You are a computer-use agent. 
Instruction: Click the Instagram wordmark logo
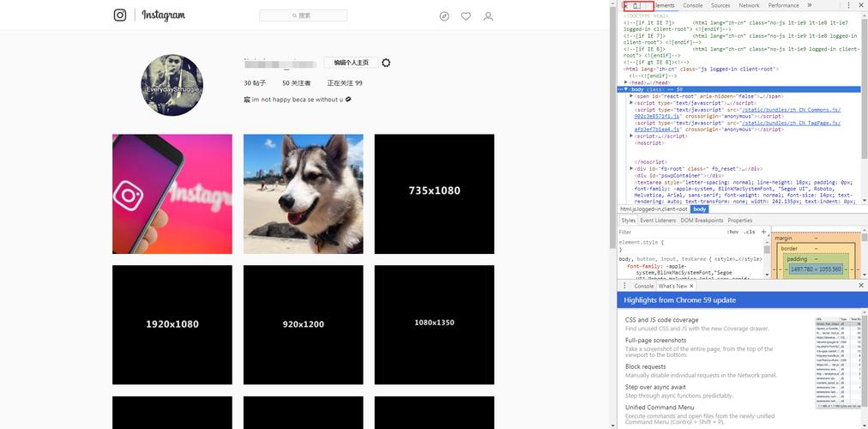163,15
